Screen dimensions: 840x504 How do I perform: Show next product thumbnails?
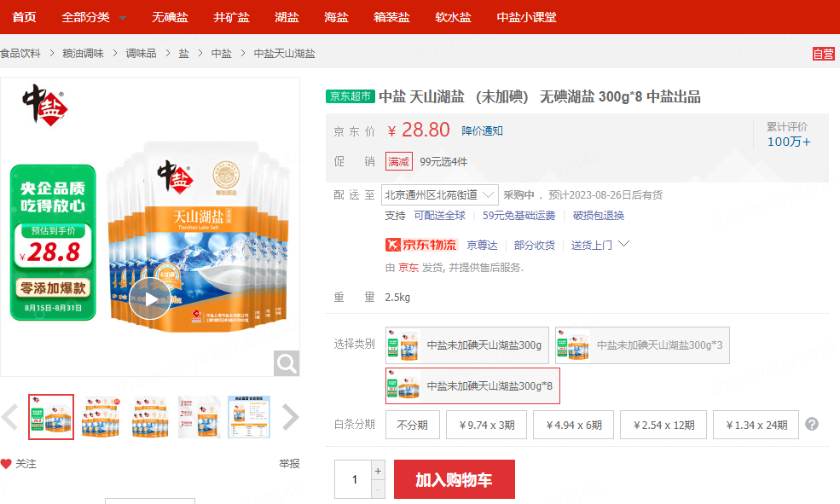tap(290, 417)
